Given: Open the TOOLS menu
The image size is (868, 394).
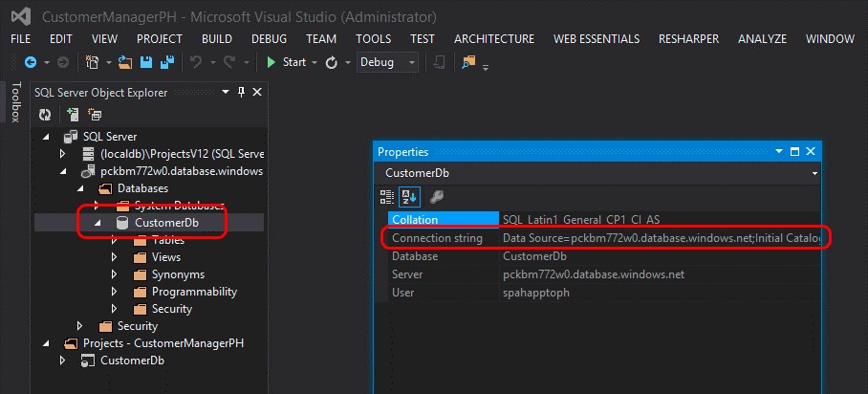Looking at the screenshot, I should pos(373,39).
